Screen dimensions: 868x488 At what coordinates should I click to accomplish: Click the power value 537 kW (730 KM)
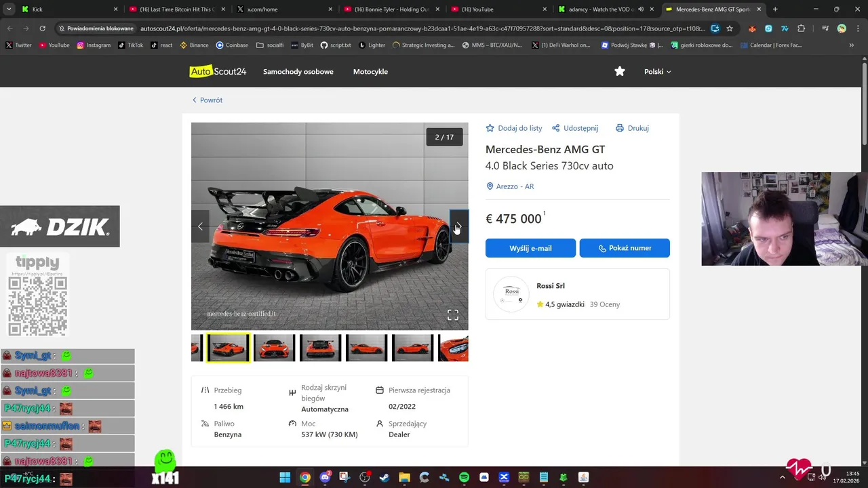pyautogui.click(x=330, y=434)
